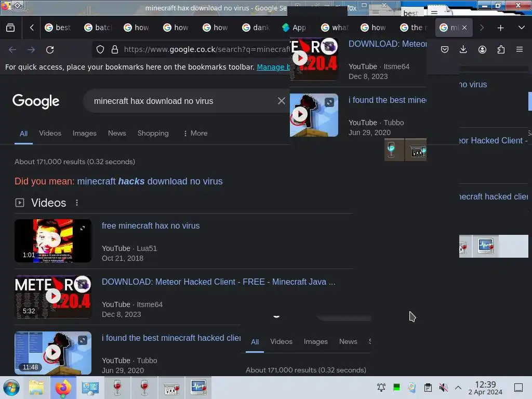Switch to the 'what' browser tab
Image resolution: width=532 pixels, height=399 pixels.
tap(335, 28)
